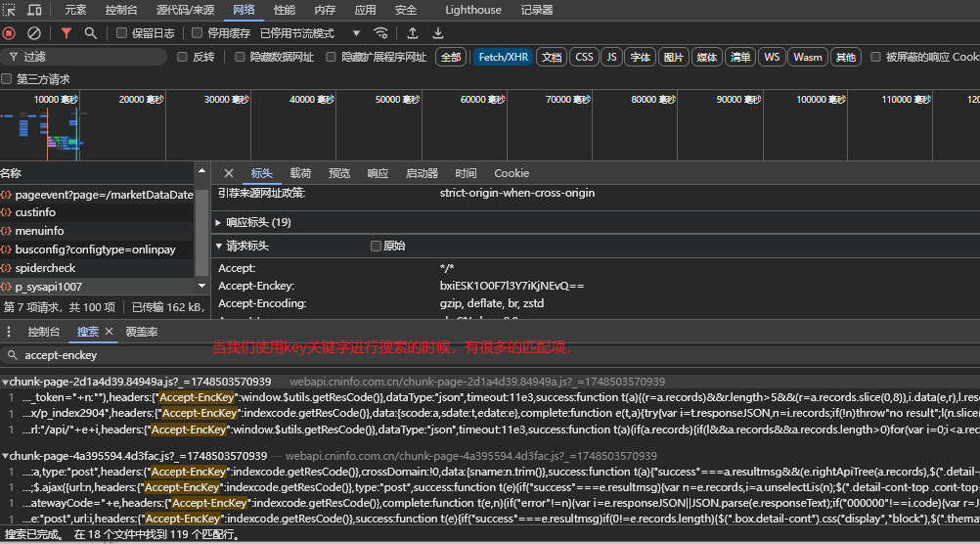Stop recording network log

pos(10,33)
